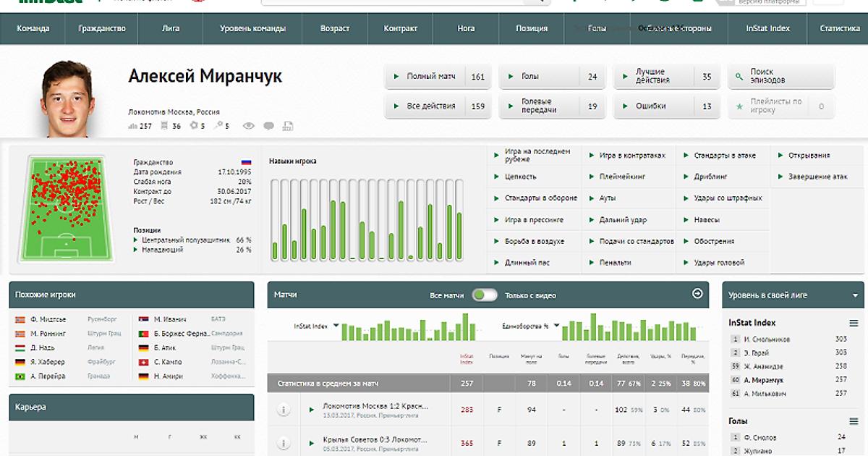The image size is (868, 456).
Task: Select the Контракт filter tab
Action: 401,29
